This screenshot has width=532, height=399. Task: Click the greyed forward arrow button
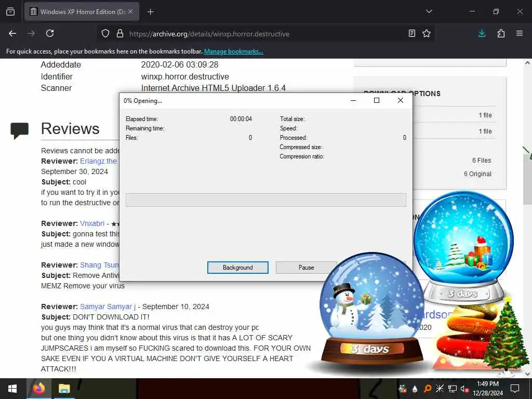pos(31,33)
